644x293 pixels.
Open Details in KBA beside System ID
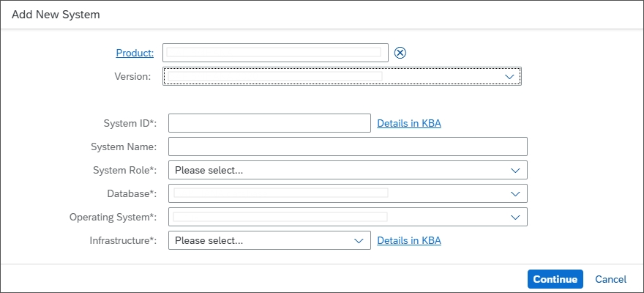pos(409,123)
